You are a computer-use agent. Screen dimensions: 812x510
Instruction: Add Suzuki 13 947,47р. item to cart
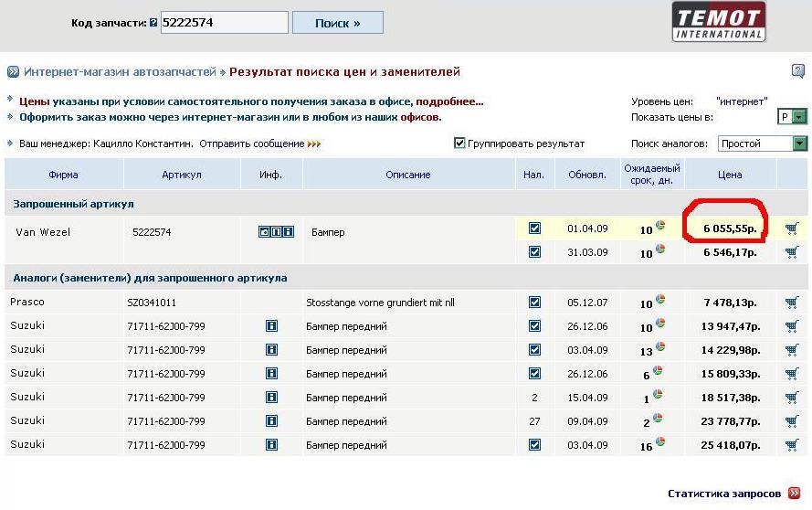(x=792, y=326)
